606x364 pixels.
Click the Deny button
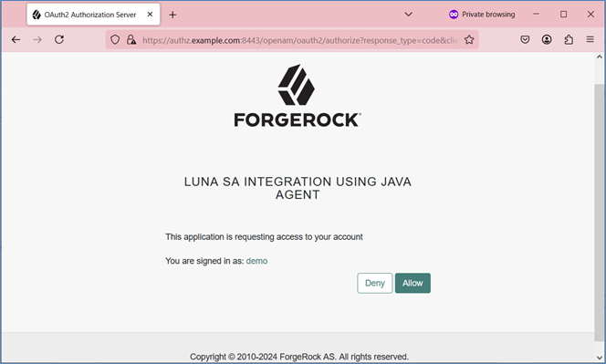(x=374, y=283)
